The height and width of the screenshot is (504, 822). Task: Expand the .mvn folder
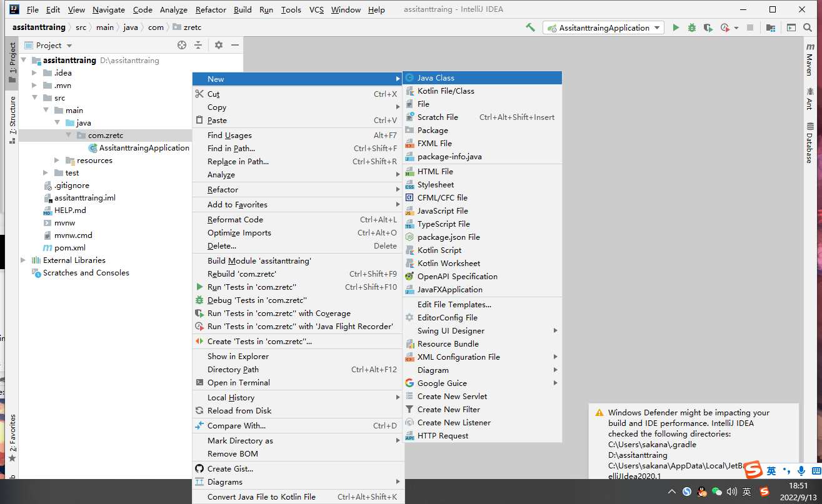pos(36,86)
